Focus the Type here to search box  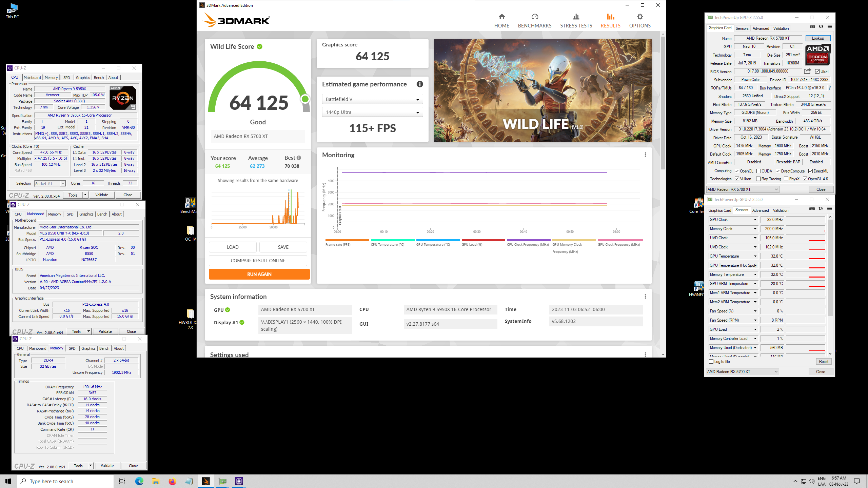[65, 481]
